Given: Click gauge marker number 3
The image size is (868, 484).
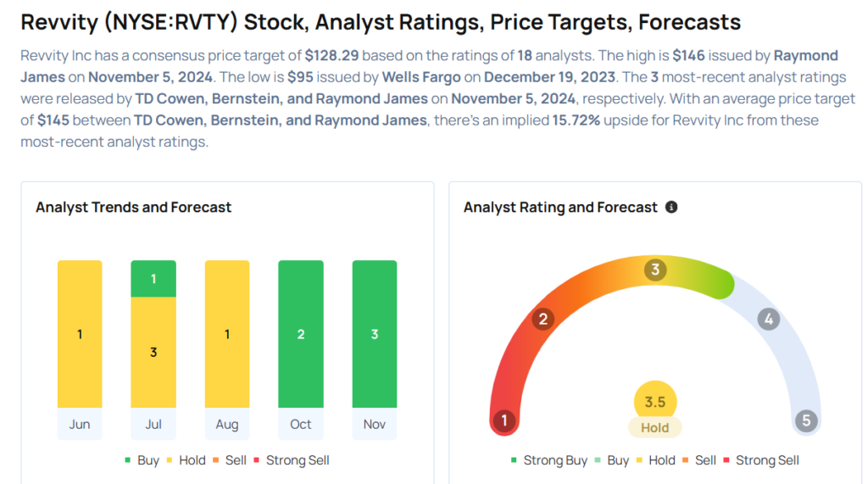Looking at the screenshot, I should (654, 270).
